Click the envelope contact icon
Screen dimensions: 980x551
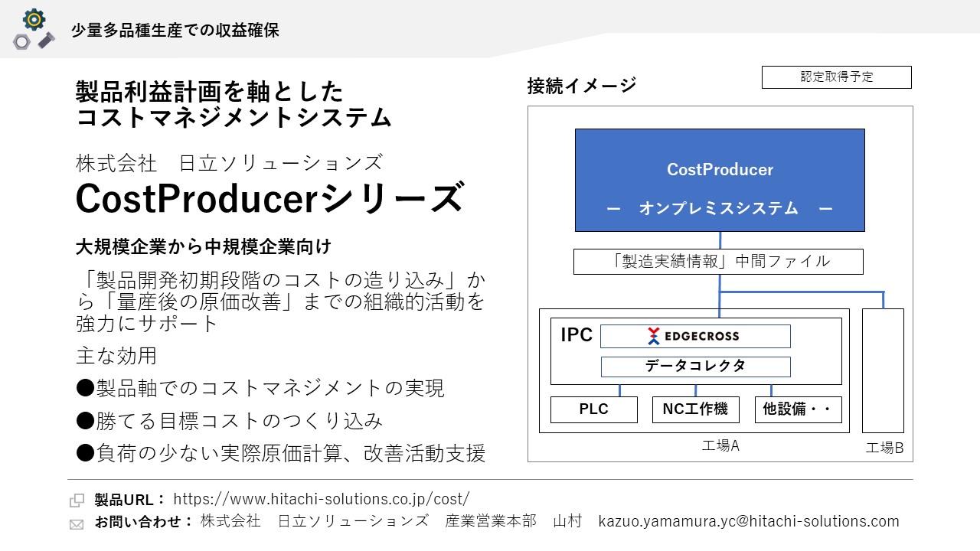tap(77, 524)
